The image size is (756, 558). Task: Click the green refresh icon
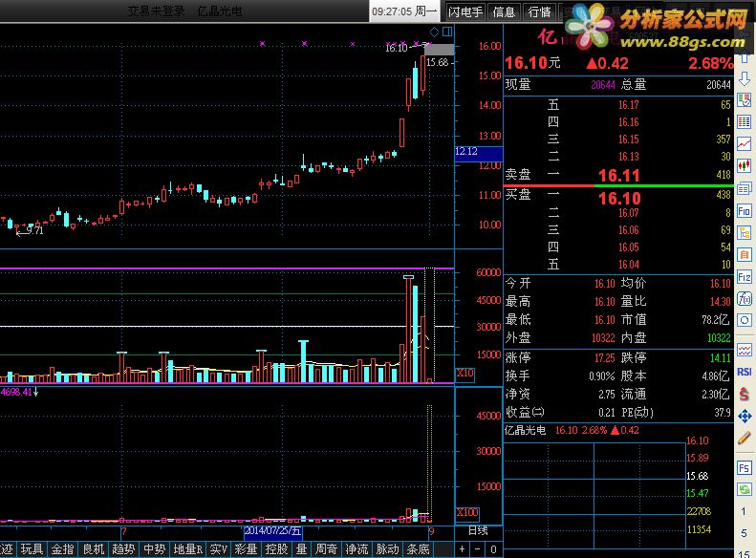point(745,490)
